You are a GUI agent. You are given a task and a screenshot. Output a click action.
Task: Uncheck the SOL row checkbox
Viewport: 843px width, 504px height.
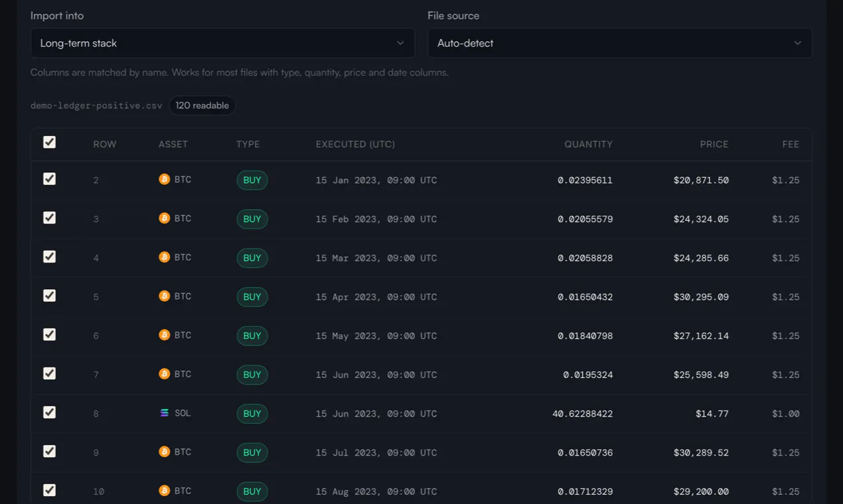[49, 412]
